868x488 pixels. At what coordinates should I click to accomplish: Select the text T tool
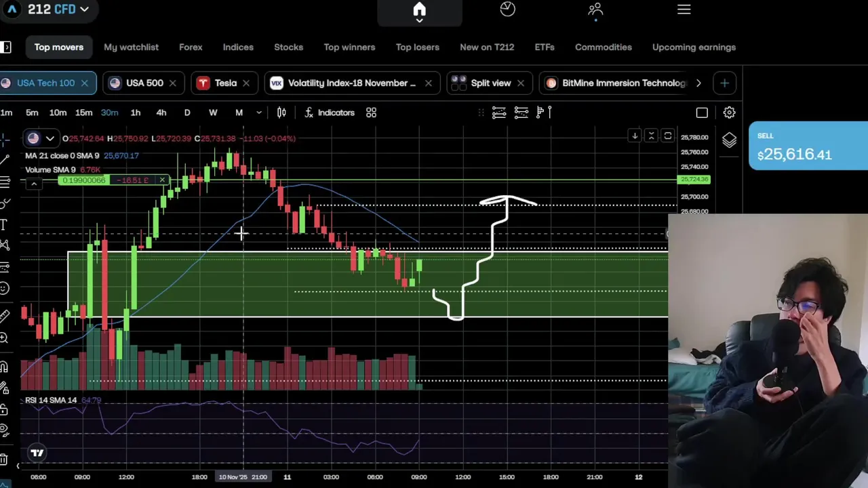4,224
